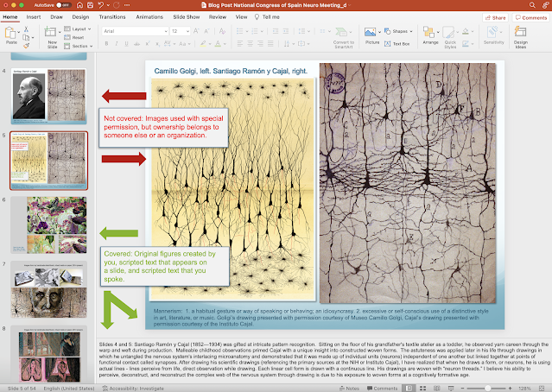Toggle bold formatting
This screenshot has height=392, width=552.
click(x=106, y=44)
